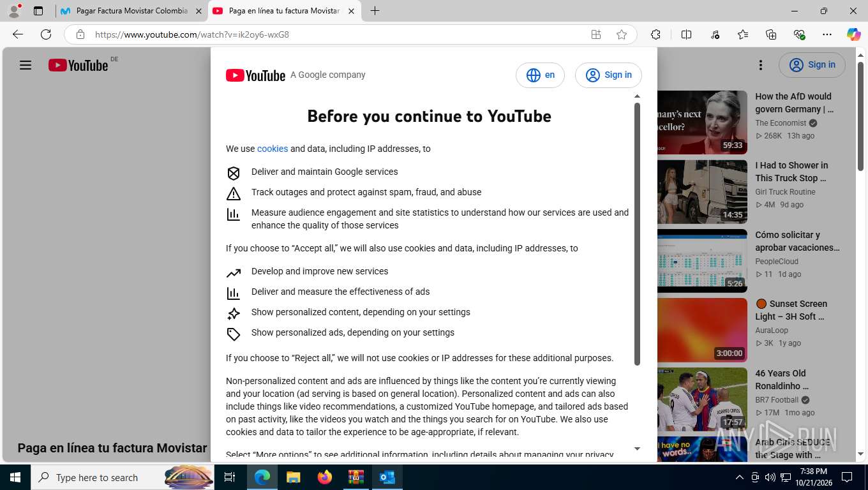This screenshot has height=490, width=868.
Task: Open the Extensions puzzle icon
Action: [x=655, y=34]
